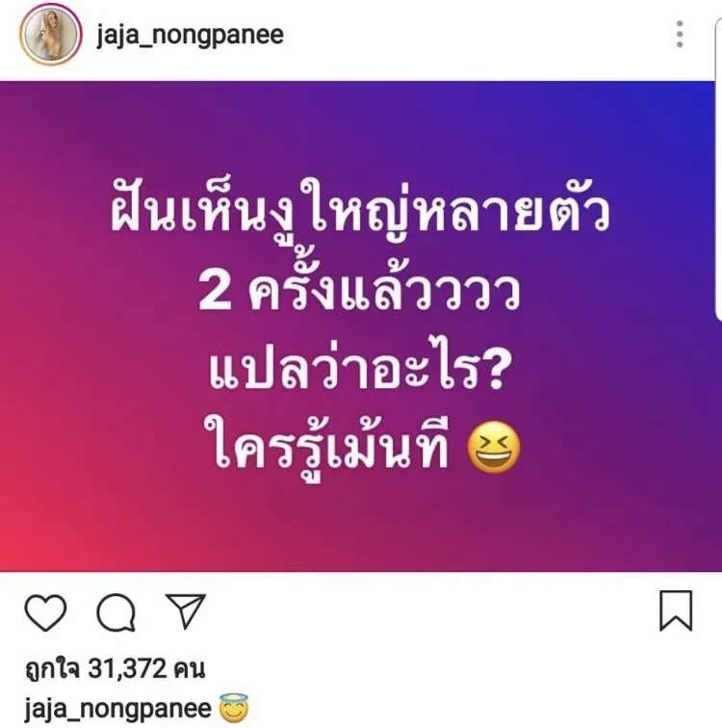Click the halo smiley emoji in the caption
Viewport: 722px width, 728px height.
tap(234, 708)
